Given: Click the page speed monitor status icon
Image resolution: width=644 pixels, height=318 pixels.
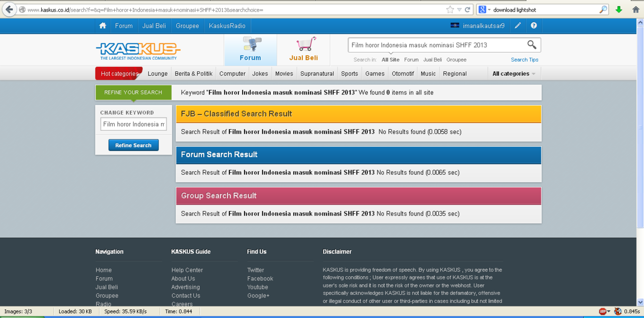Looking at the screenshot, I should [618, 311].
